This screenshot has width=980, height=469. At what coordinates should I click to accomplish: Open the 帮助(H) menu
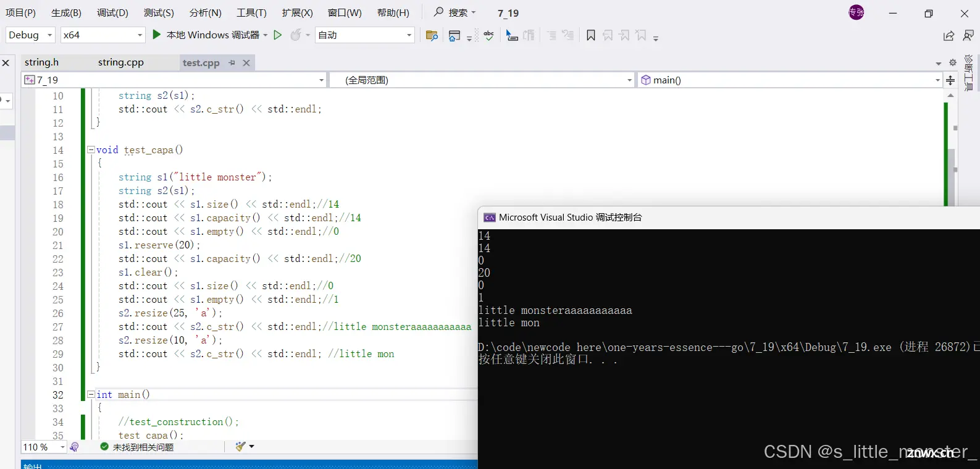coord(393,12)
